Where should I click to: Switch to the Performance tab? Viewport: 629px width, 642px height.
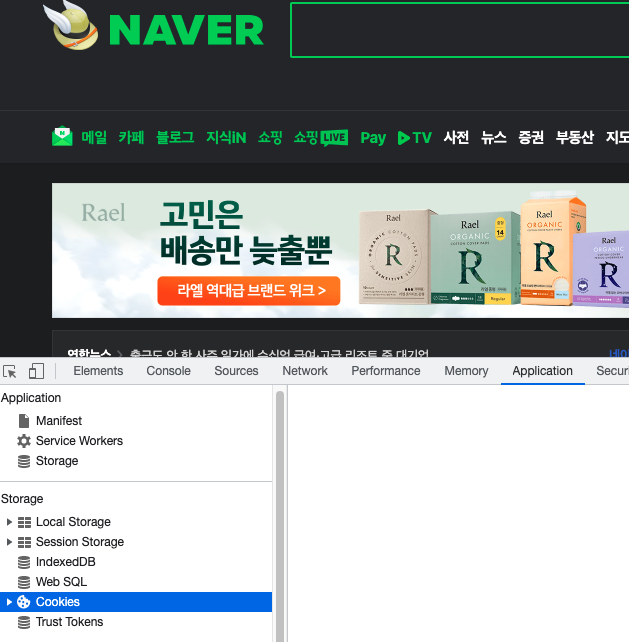tap(386, 371)
